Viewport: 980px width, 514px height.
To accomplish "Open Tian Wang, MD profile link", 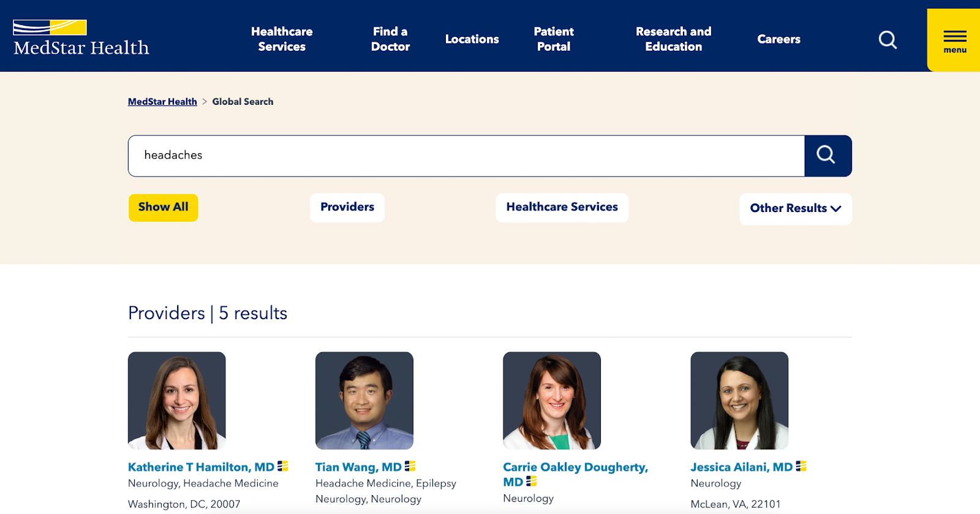I will (x=358, y=467).
